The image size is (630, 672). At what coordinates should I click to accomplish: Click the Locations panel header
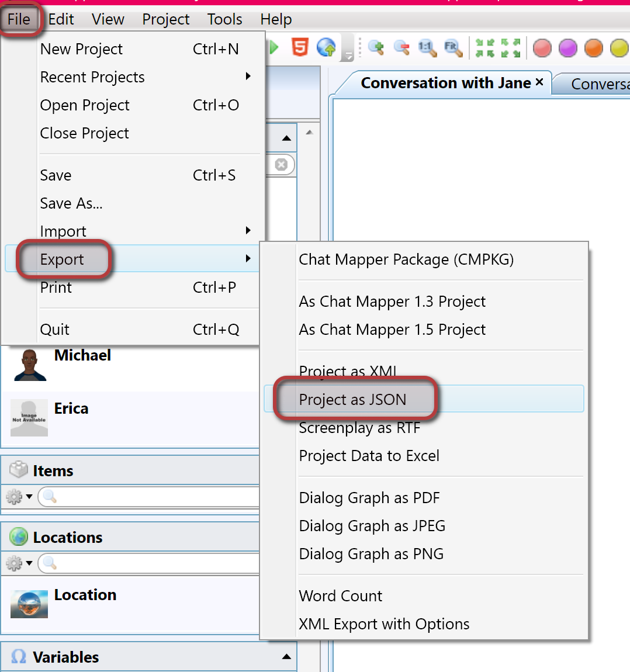coord(130,537)
